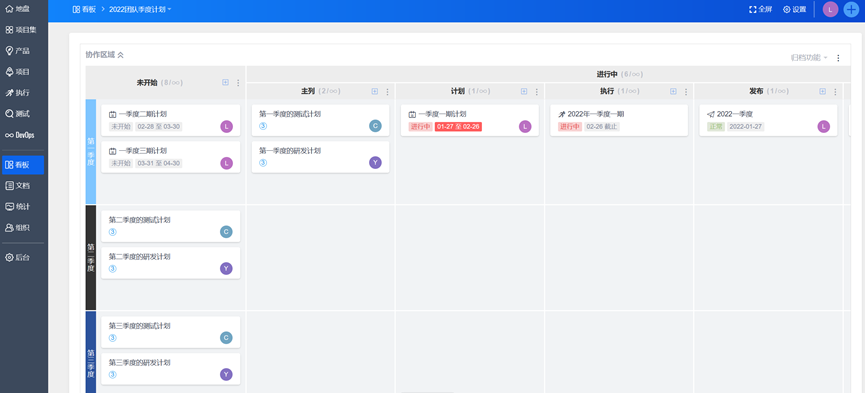Open the 一季度二期计划 card
Screen dimensions: 865x393
170,120
